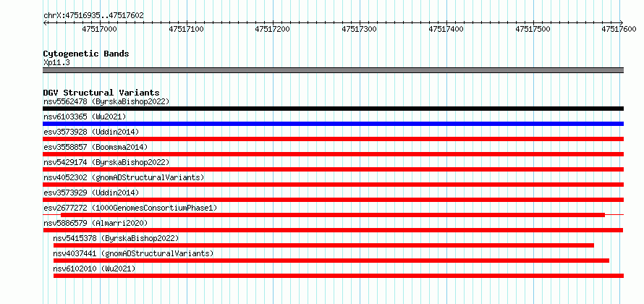The image size is (644, 304).
Task: Click the blue nsv6103365 variant bar
Action: (333, 124)
